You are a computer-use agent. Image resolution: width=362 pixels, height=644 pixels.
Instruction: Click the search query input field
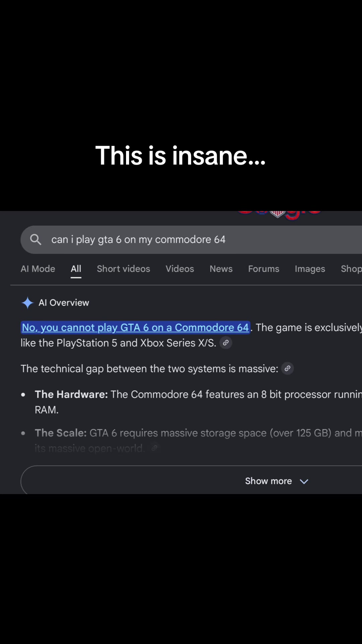tap(191, 239)
